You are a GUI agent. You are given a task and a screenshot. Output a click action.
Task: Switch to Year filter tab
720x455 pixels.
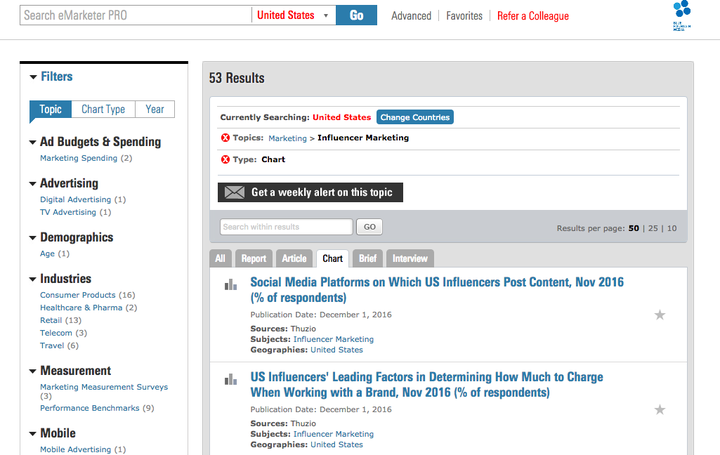[155, 109]
